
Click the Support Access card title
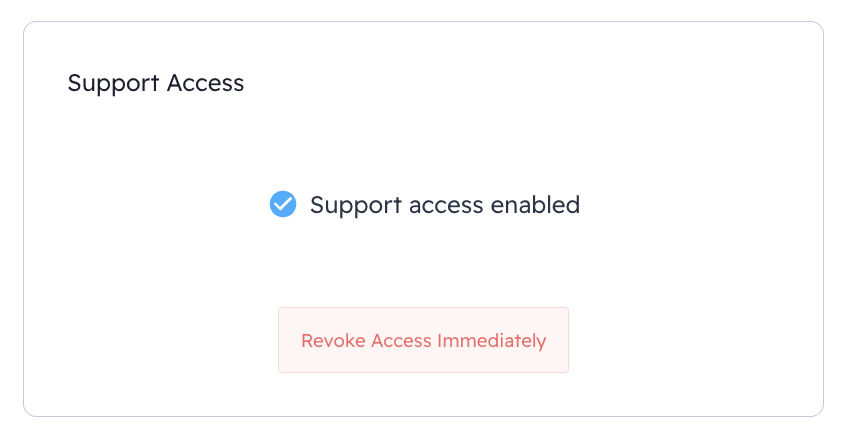(x=155, y=83)
